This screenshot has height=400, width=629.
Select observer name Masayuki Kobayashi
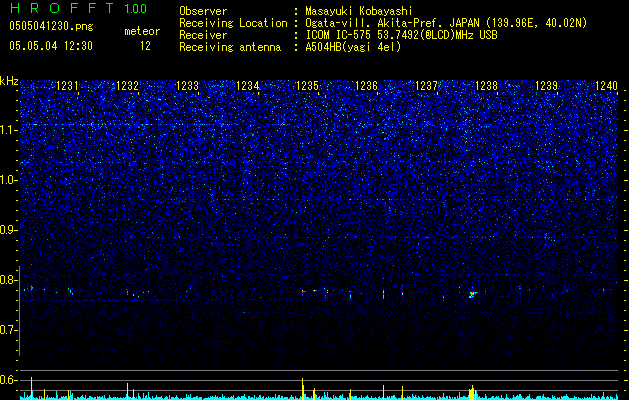coord(359,11)
